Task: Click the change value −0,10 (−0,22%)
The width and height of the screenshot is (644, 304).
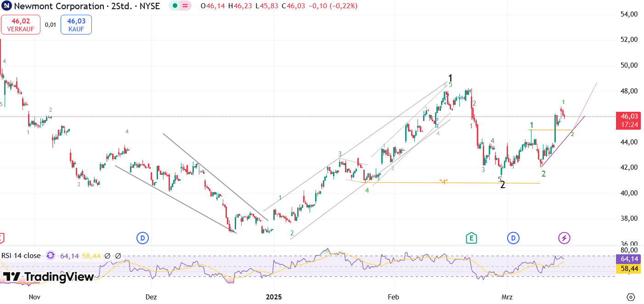Action: 333,6
